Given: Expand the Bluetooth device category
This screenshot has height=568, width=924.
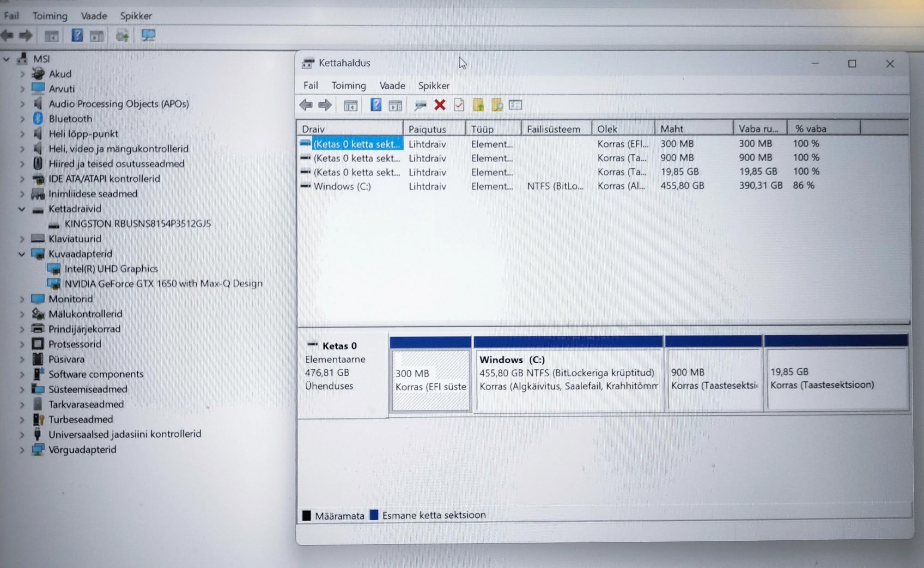Looking at the screenshot, I should 22,119.
